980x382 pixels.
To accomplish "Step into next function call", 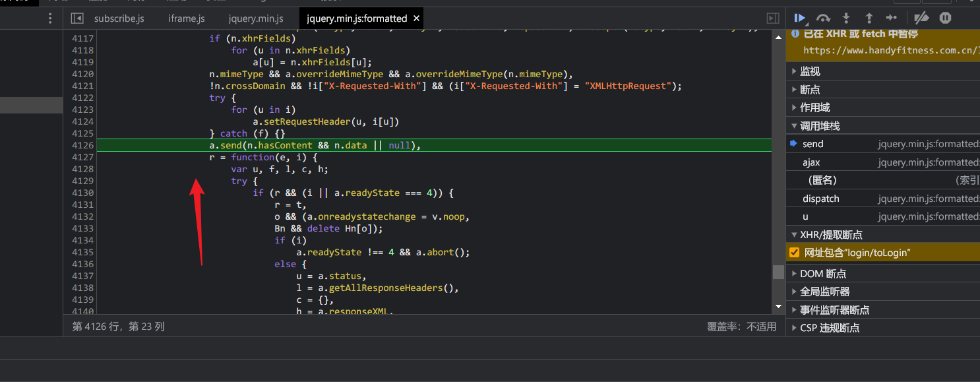I will pos(847,18).
